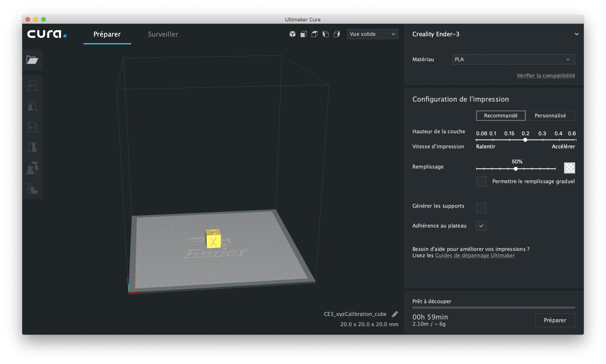
Task: Switch to the Surveiller tab
Action: 163,34
